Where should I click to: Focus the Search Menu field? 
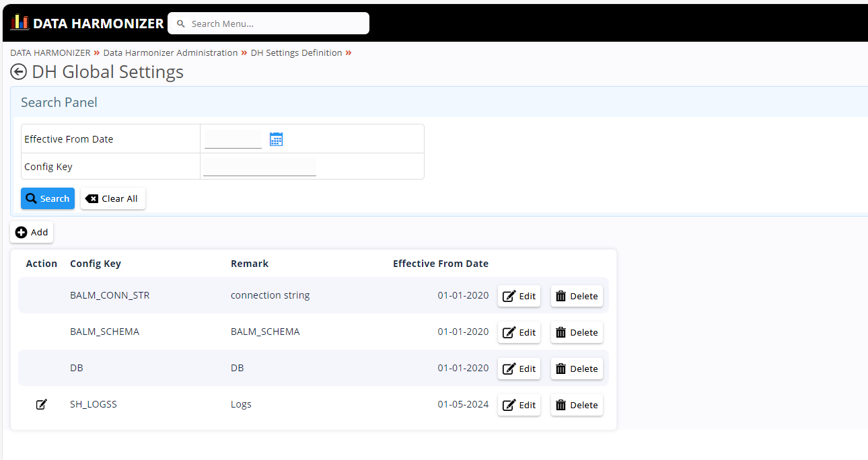268,23
